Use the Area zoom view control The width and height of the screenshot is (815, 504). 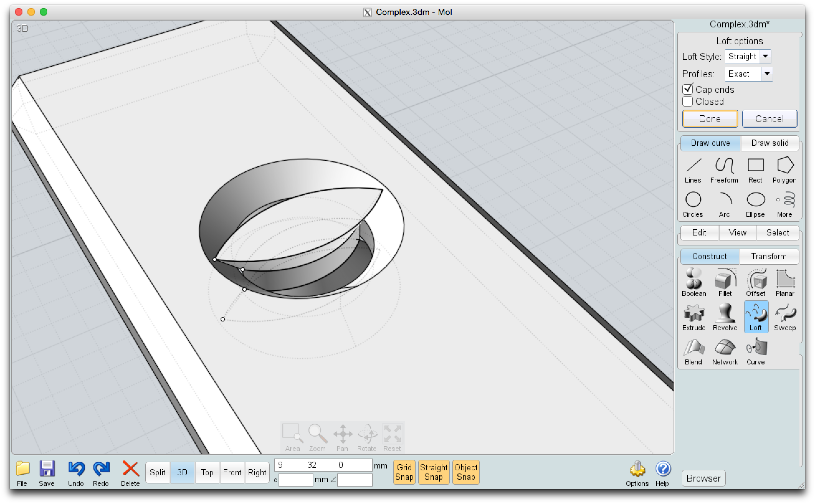(292, 438)
